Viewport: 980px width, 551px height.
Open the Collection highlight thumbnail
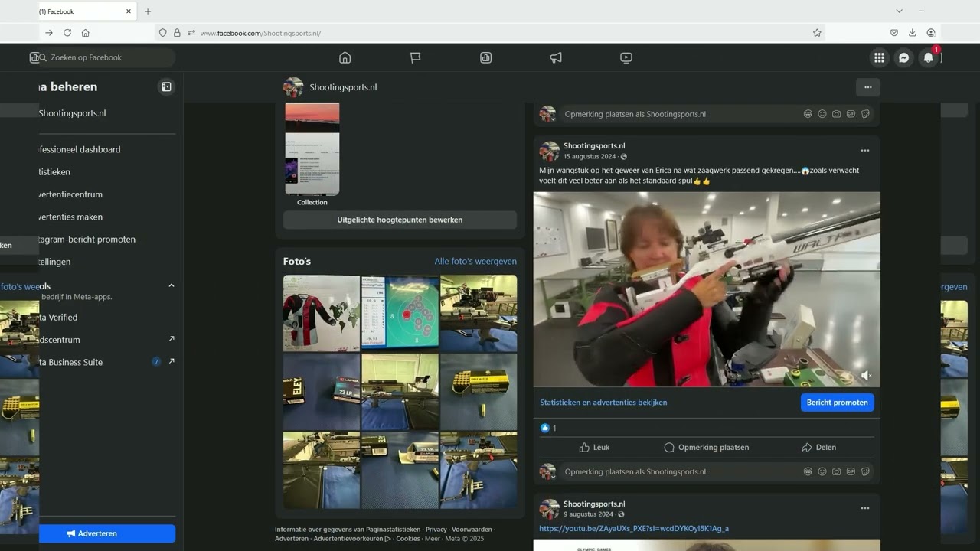(x=312, y=149)
